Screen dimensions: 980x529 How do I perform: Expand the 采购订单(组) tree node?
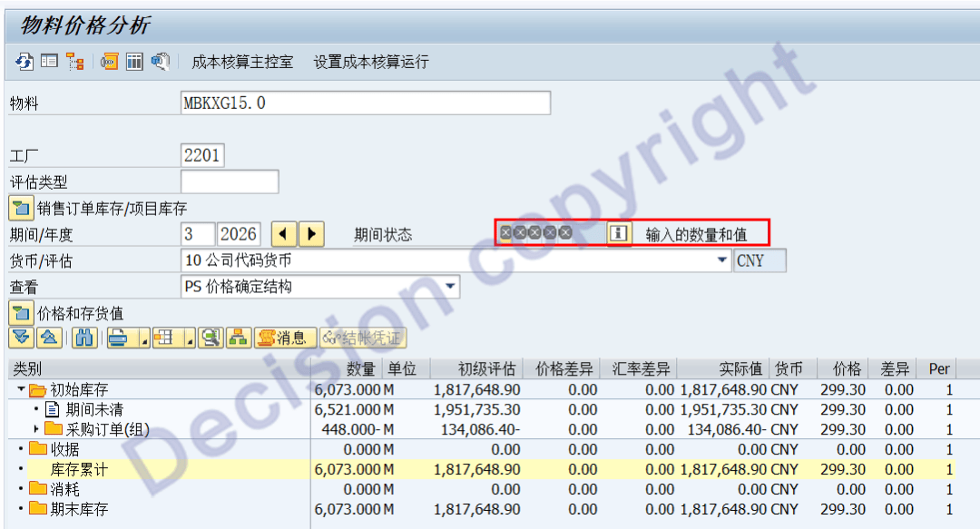coord(36,429)
